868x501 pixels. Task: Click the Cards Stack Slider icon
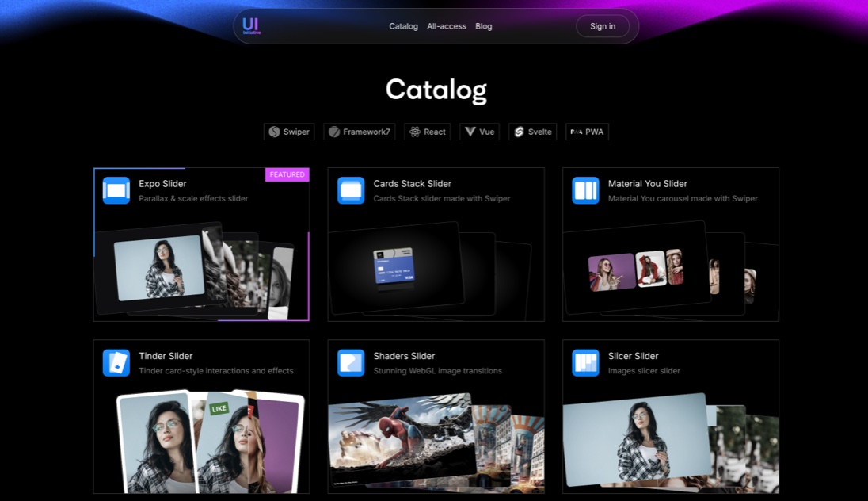[351, 190]
